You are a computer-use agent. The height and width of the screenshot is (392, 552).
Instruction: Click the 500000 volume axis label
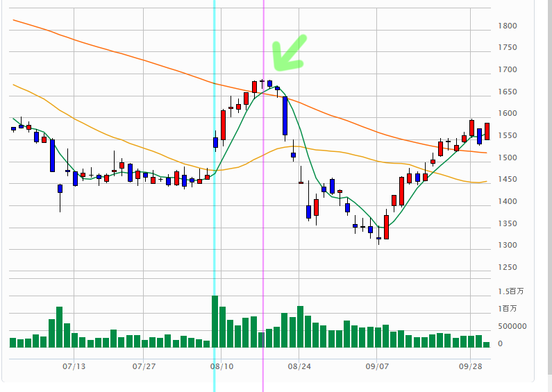(512, 326)
